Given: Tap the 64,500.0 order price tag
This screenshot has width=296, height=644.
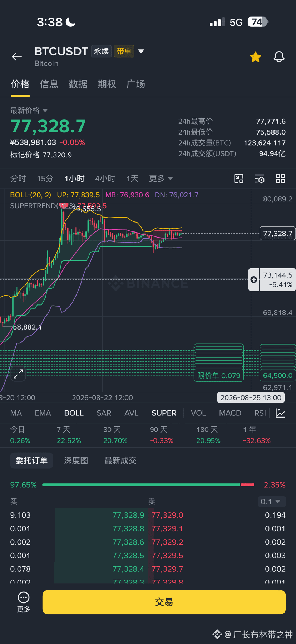Looking at the screenshot, I should point(278,376).
